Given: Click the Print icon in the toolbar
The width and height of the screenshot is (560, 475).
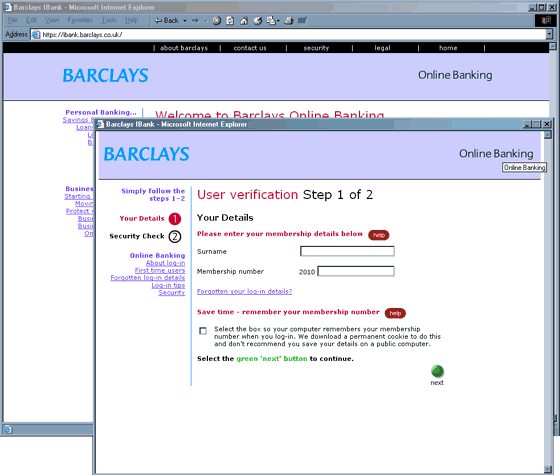Looking at the screenshot, I should click(x=289, y=21).
